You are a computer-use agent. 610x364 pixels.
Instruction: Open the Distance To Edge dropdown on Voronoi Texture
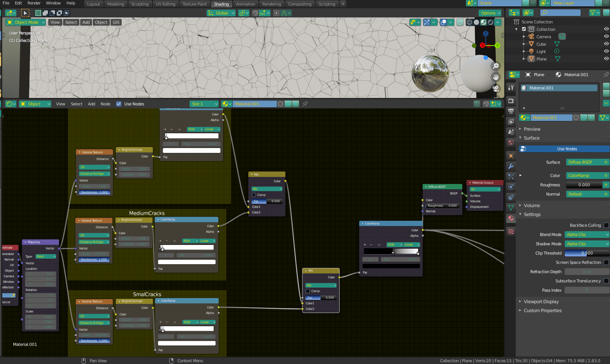coord(94,174)
